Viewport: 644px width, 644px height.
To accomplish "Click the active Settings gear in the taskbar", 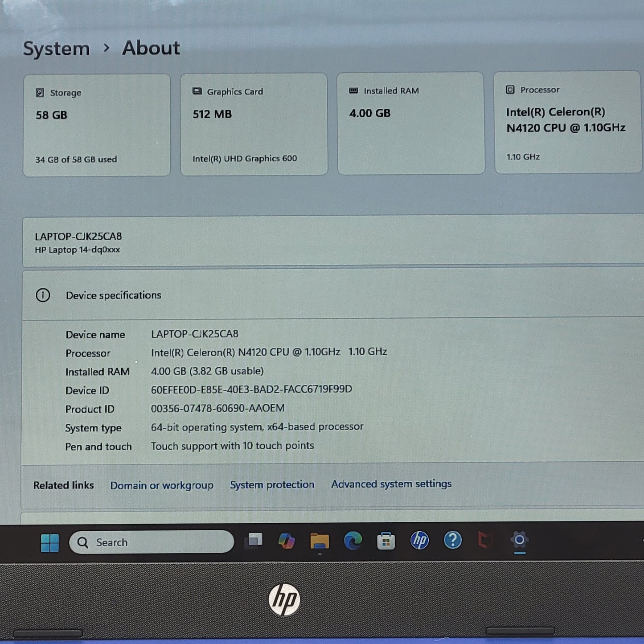I will (x=520, y=541).
